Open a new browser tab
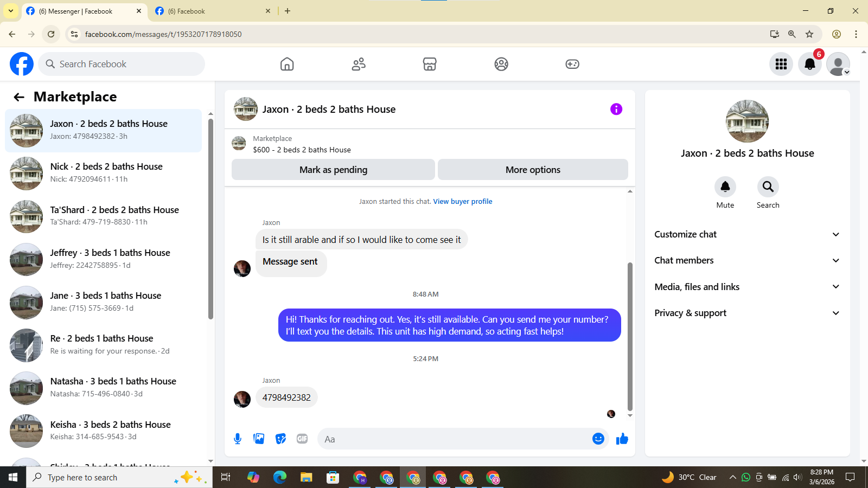 tap(288, 11)
